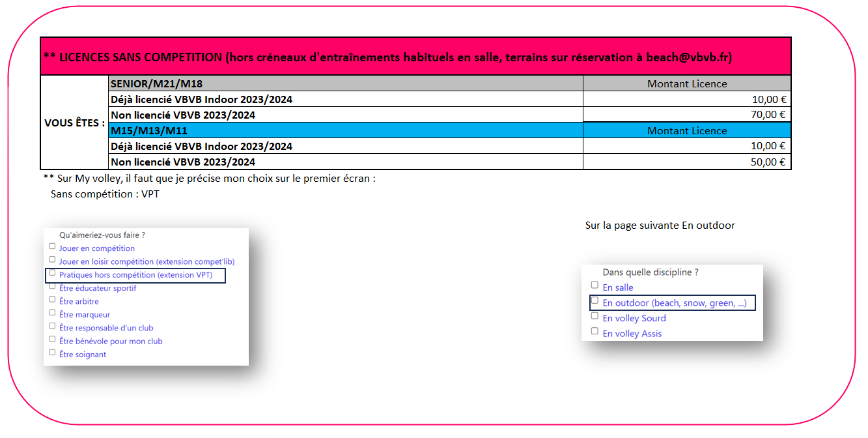Tick the checkbox beside Jouer en compétition
The image size is (868, 438).
tap(52, 246)
